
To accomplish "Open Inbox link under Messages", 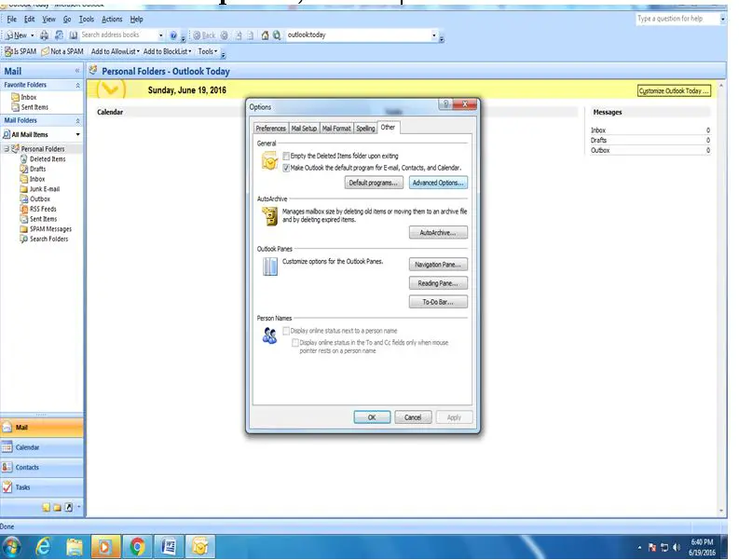I will tap(598, 130).
